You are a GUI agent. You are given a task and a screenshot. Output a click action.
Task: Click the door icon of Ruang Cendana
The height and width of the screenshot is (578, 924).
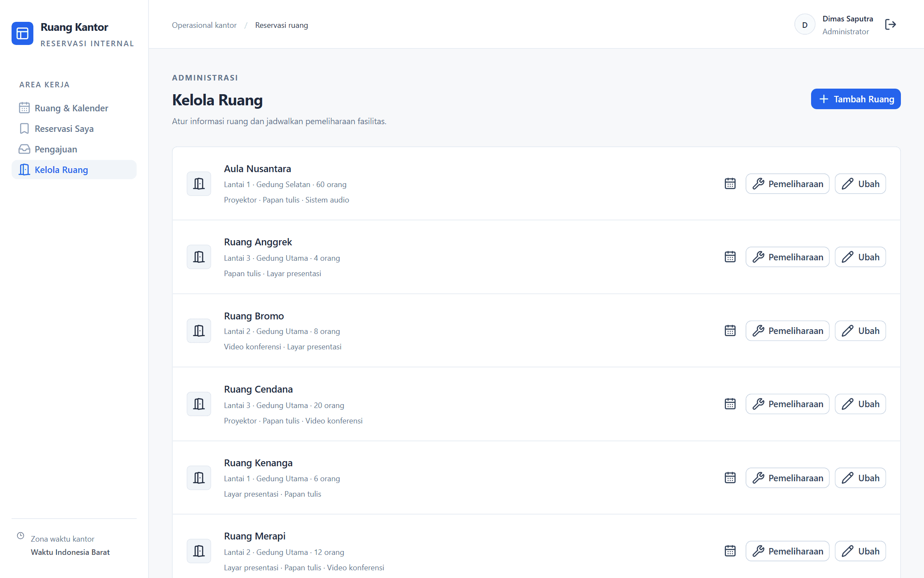pyautogui.click(x=199, y=404)
